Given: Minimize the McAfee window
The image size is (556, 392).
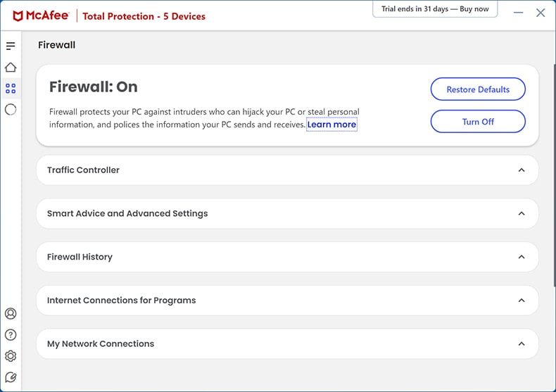Looking at the screenshot, I should pos(518,13).
